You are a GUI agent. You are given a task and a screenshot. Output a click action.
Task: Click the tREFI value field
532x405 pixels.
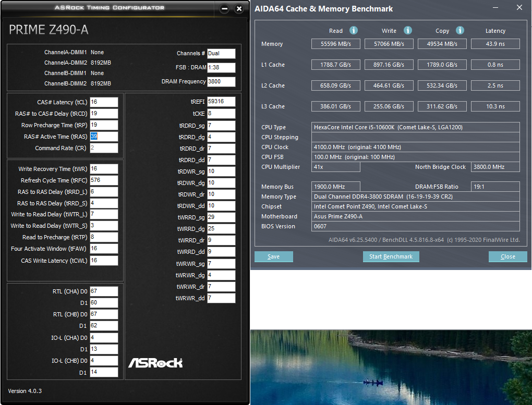point(221,102)
